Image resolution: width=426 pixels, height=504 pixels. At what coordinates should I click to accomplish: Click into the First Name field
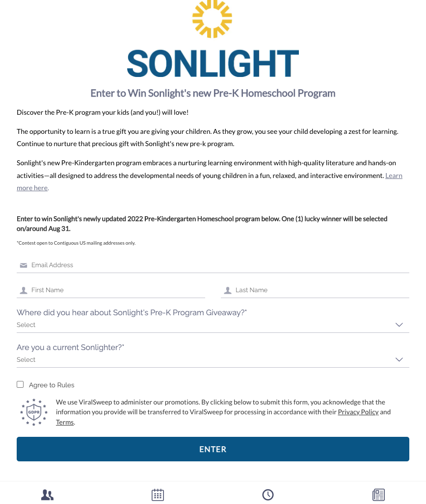pos(115,290)
